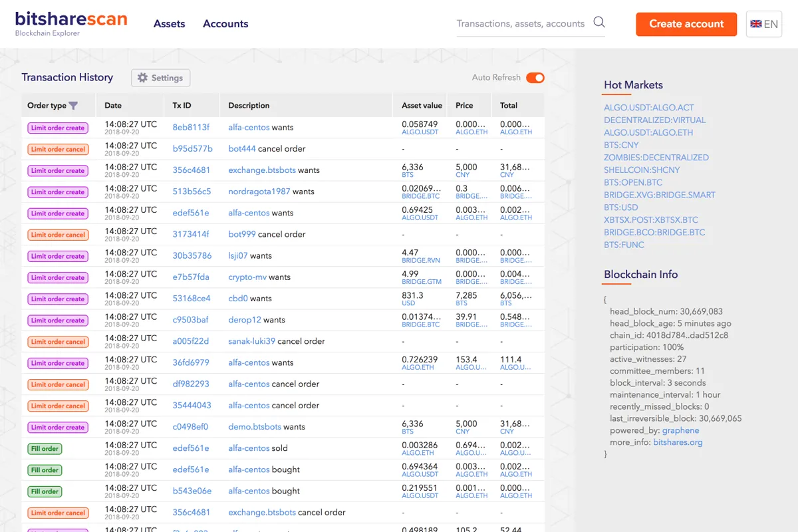Open sanak-luki39 account link
This screenshot has width=798, height=532.
[251, 341]
